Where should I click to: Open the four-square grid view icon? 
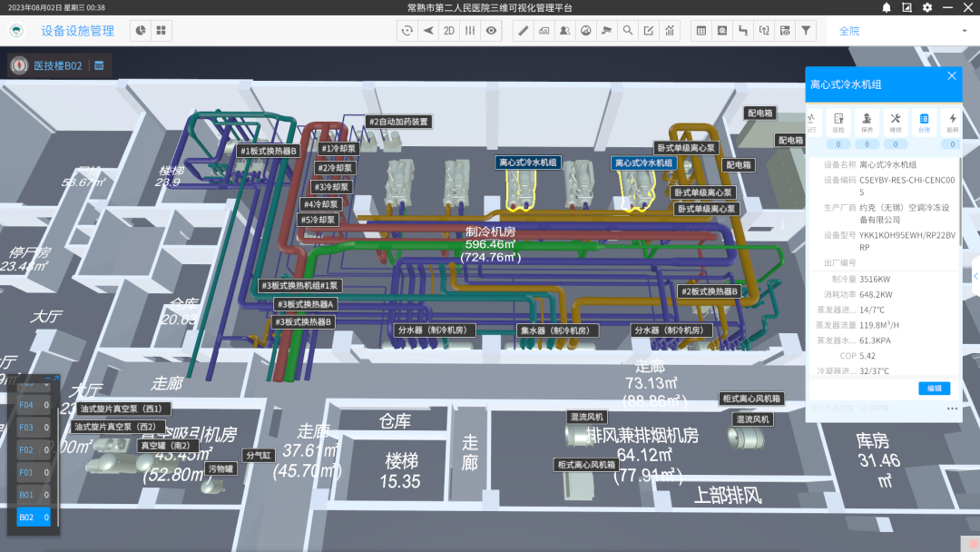pos(162,31)
